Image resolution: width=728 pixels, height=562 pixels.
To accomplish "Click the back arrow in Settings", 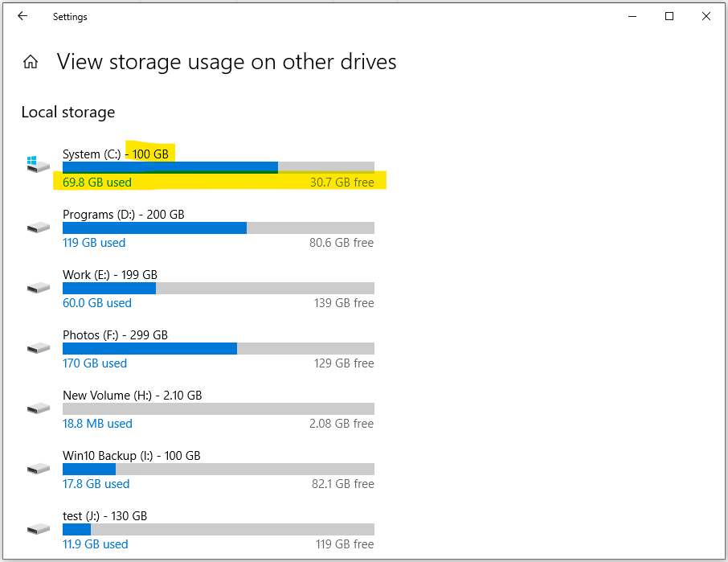I will tap(22, 16).
